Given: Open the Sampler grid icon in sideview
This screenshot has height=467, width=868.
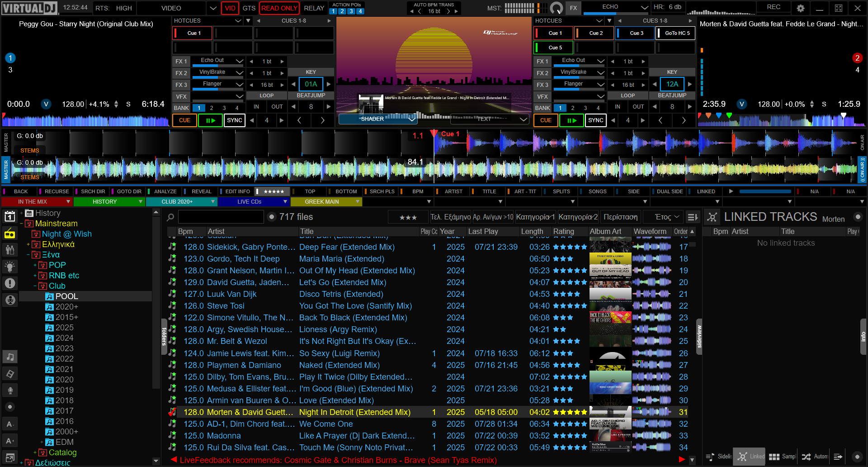Looking at the screenshot, I should point(774,457).
